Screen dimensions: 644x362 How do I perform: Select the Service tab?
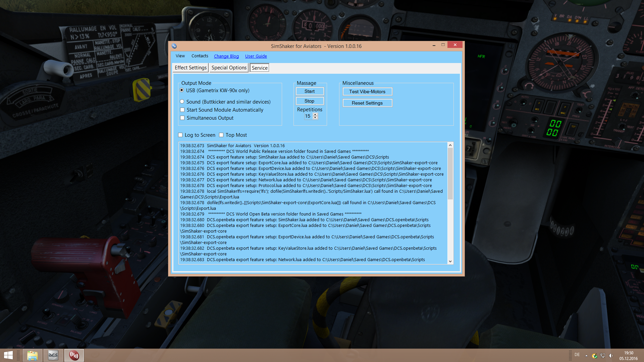[260, 68]
